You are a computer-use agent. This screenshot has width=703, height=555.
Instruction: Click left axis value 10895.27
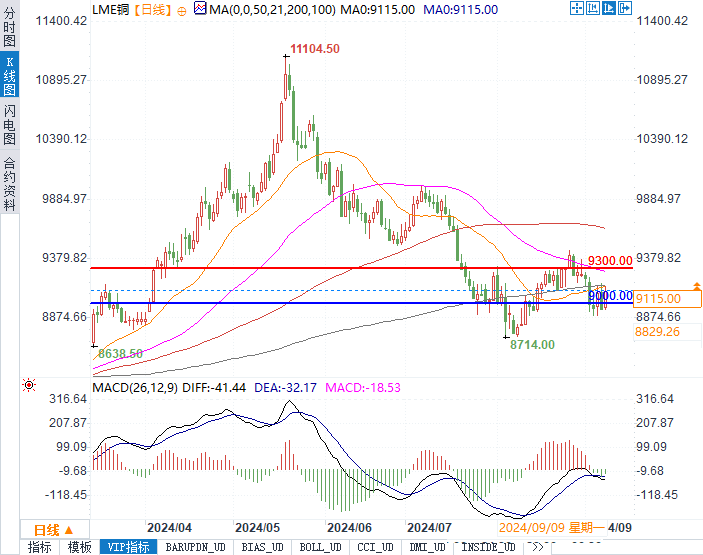tap(61, 80)
